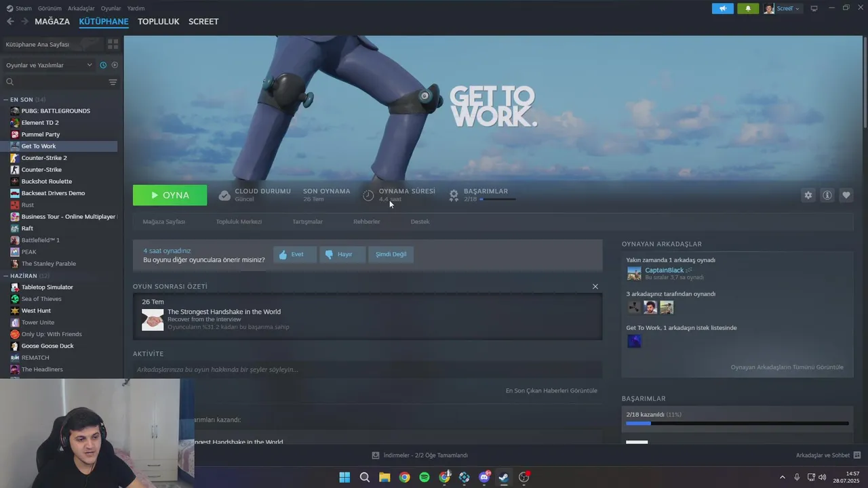Viewport: 868px width, 488px height.
Task: Toggle the ready-to-play filter icon
Action: click(x=115, y=65)
